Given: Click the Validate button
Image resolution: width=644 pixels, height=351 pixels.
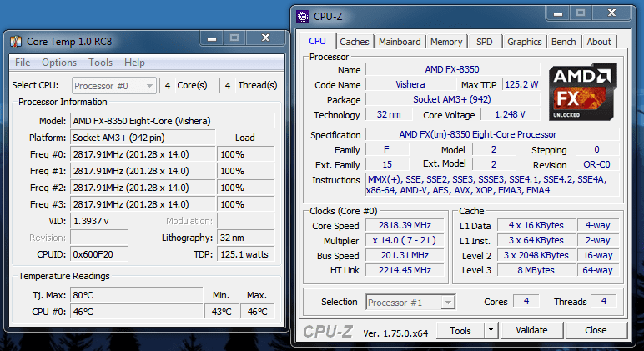Looking at the screenshot, I should (x=531, y=330).
